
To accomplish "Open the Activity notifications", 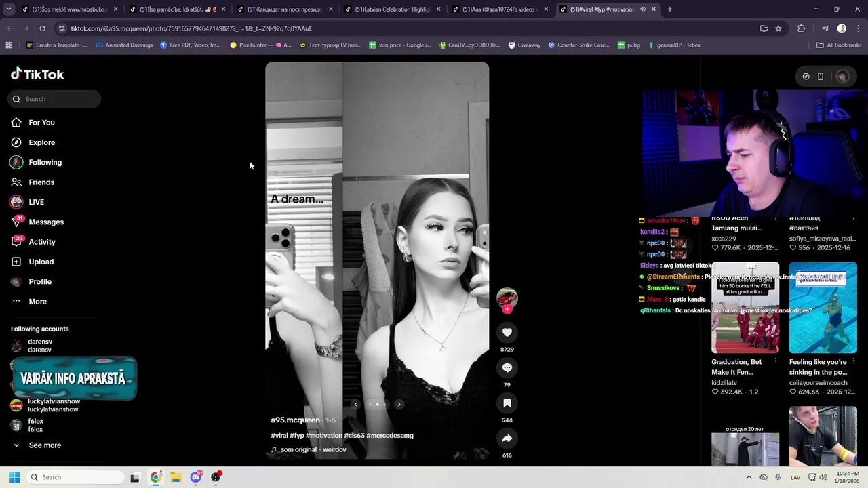I will 42,242.
